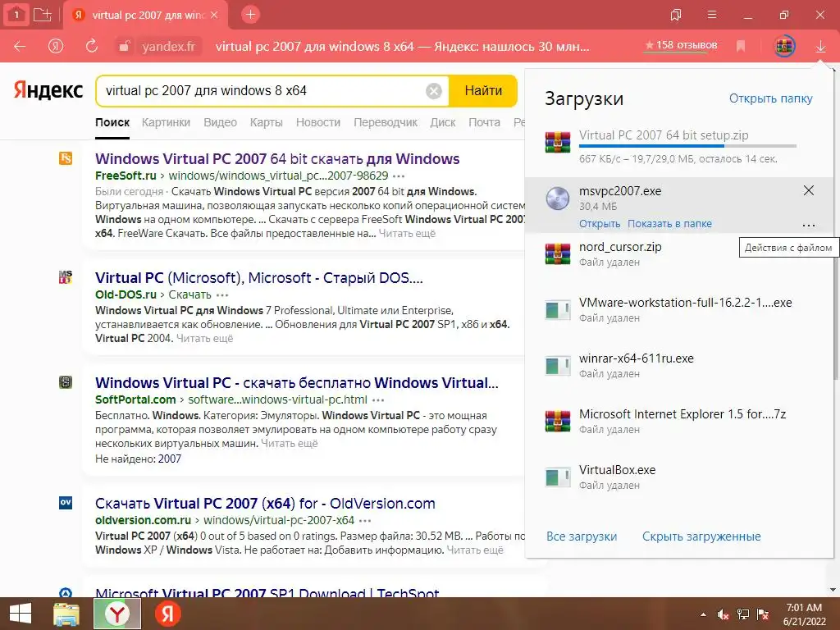This screenshot has height=630, width=840.
Task: Open the OldVersion.com Virtual PC 2007 result
Action: point(265,504)
